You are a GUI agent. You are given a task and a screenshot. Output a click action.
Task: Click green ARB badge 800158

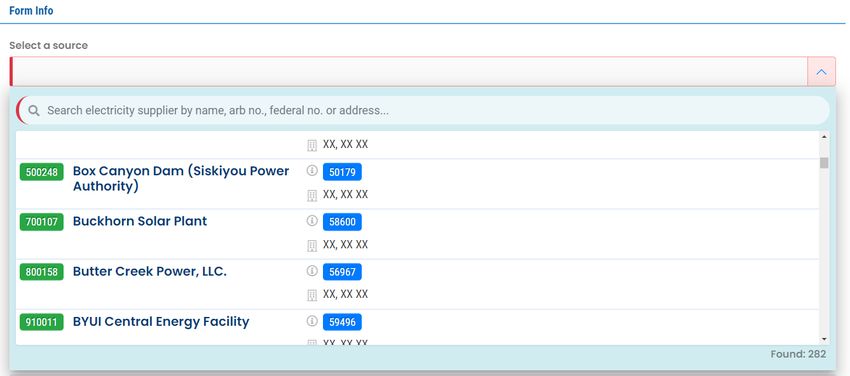42,272
